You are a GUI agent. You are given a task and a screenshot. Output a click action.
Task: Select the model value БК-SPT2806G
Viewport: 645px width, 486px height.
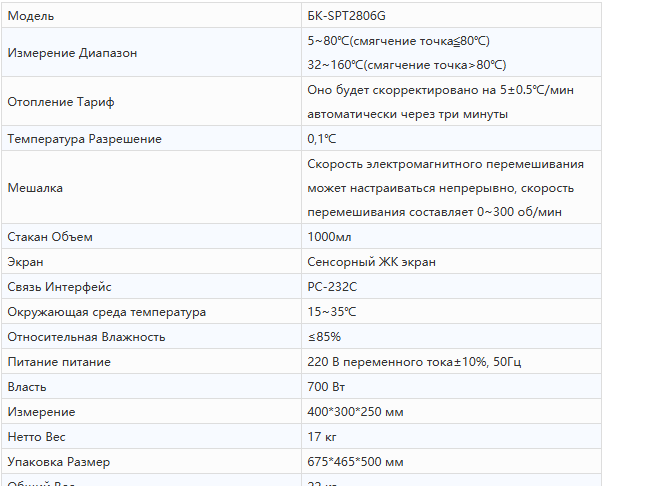tap(346, 16)
